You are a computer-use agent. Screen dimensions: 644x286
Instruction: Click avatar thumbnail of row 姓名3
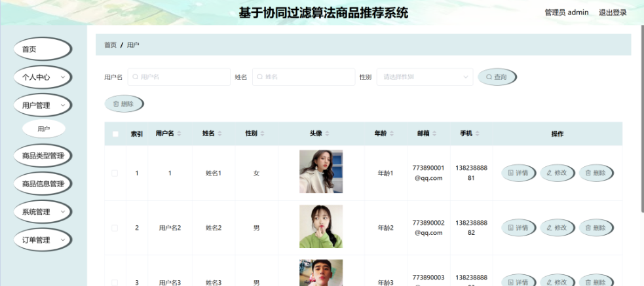pos(321,272)
